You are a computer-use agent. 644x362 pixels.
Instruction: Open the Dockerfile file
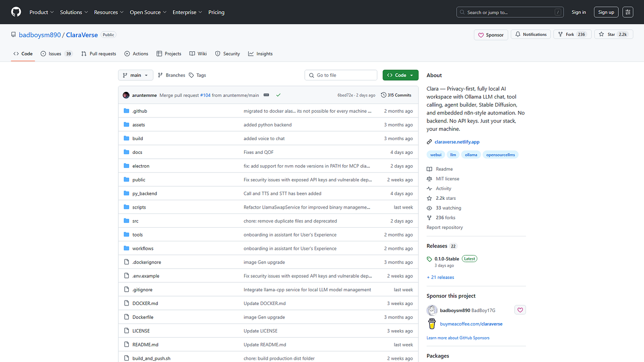tap(143, 317)
